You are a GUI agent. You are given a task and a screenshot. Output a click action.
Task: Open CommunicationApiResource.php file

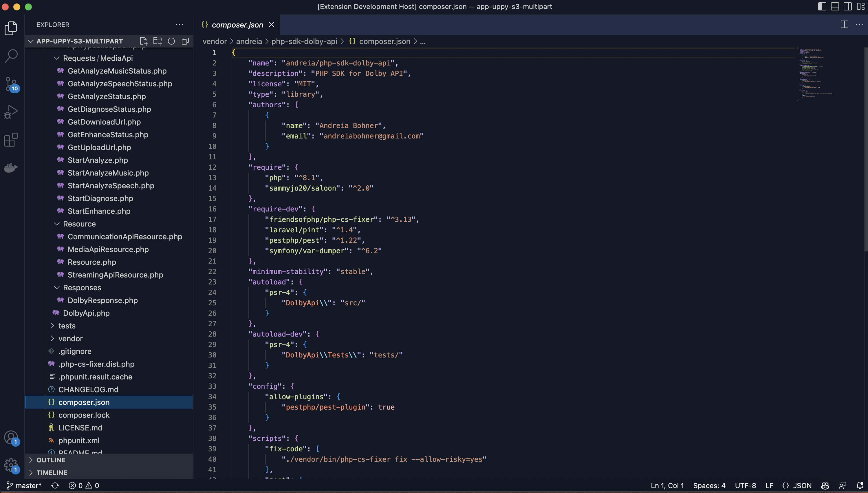125,237
